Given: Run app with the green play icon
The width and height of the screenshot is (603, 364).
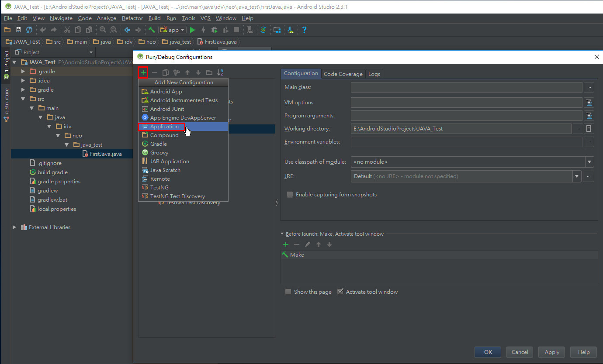Looking at the screenshot, I should coord(192,30).
